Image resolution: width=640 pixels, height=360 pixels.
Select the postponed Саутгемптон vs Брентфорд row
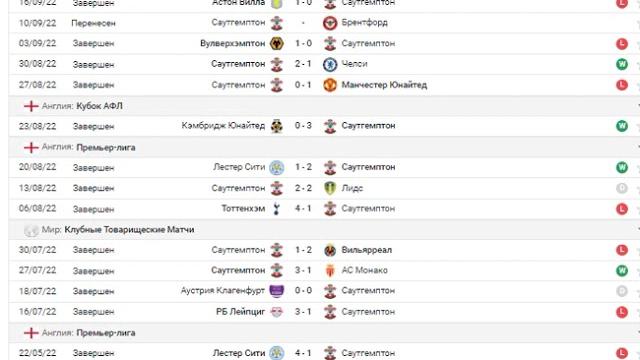(324, 23)
